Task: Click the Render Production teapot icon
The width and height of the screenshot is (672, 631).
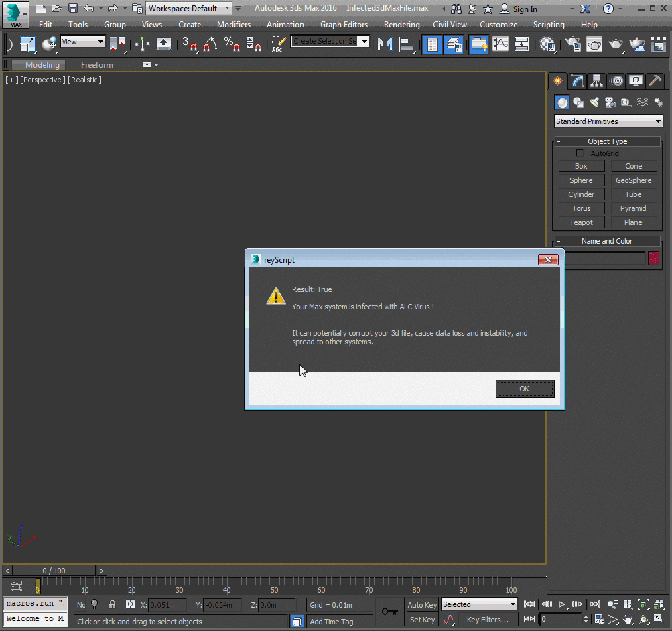Action: coord(616,44)
